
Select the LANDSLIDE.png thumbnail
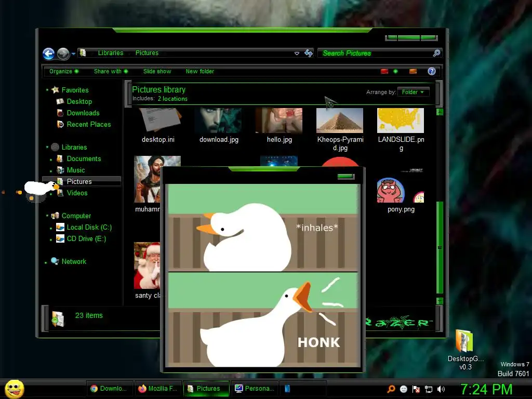(401, 121)
